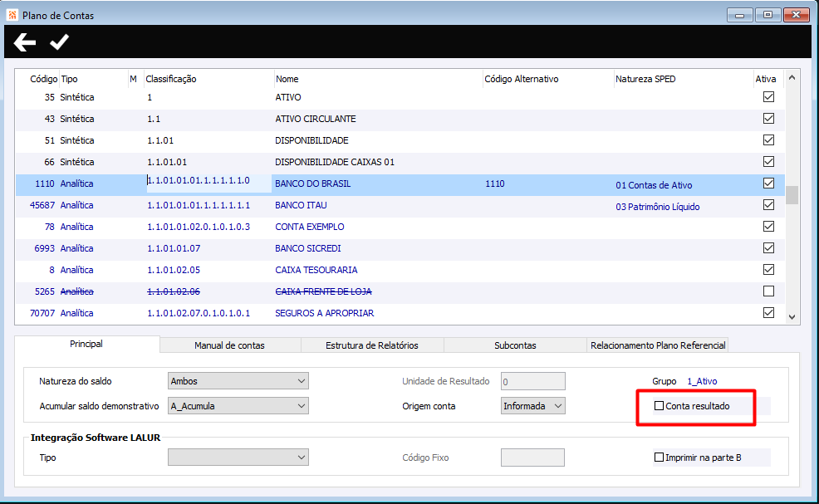Confirm changes with the checkmark icon
Viewport: 819px width, 504px height.
point(59,42)
